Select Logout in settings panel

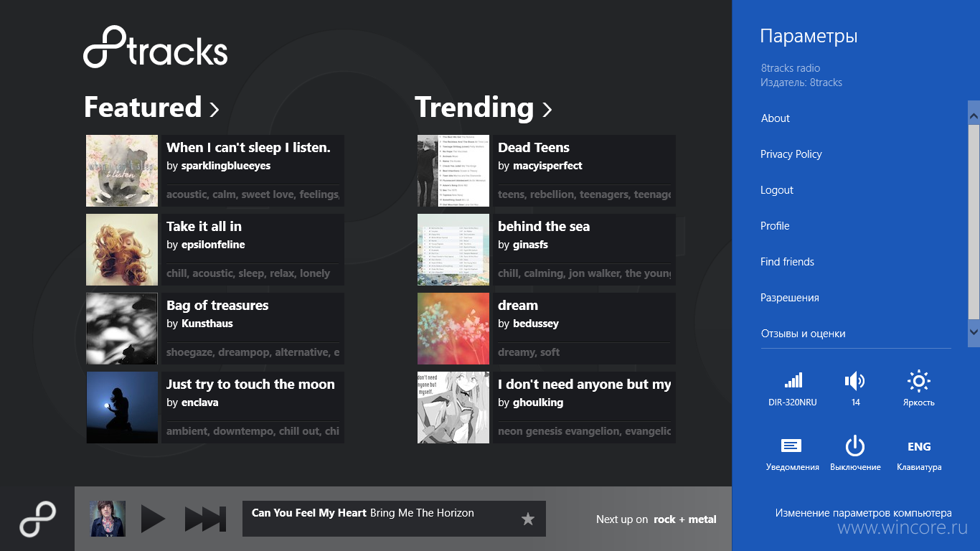point(776,190)
